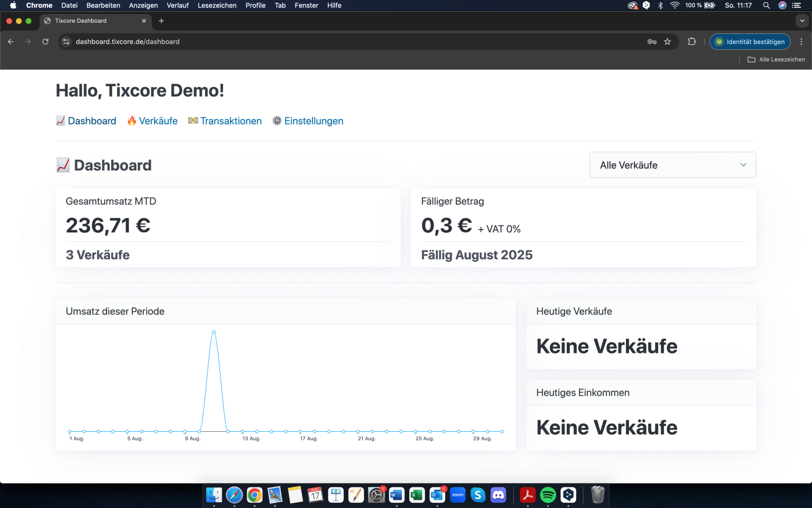
Task: Expand the tab search chevron
Action: [x=802, y=21]
